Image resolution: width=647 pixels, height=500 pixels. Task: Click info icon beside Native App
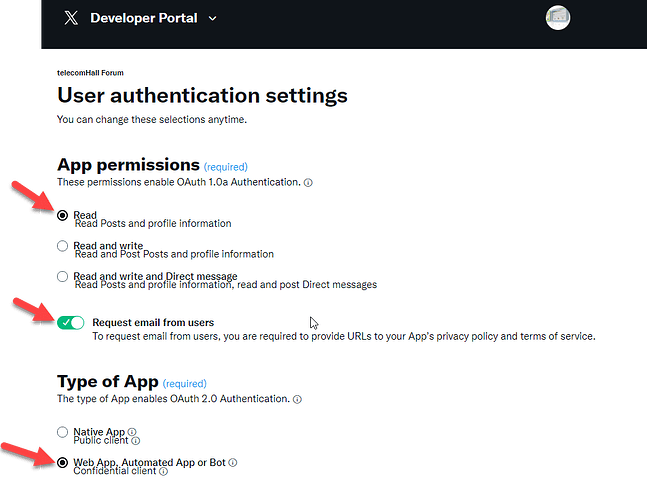pyautogui.click(x=132, y=432)
